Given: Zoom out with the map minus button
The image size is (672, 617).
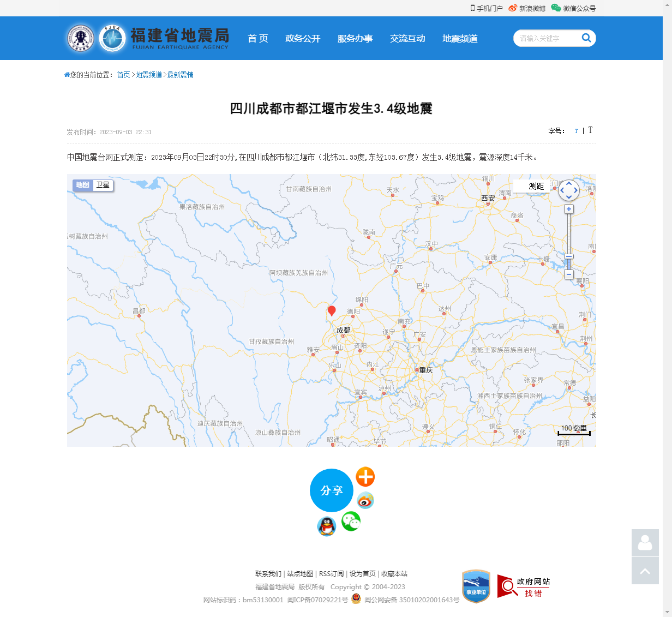Looking at the screenshot, I should [569, 274].
